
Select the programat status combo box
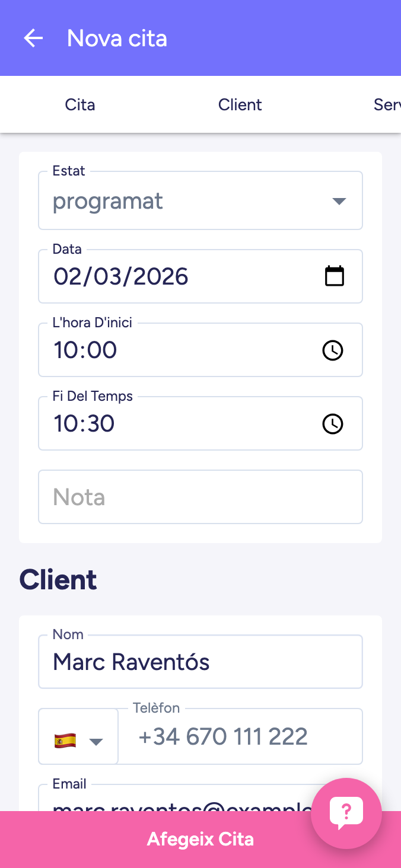(178, 201)
